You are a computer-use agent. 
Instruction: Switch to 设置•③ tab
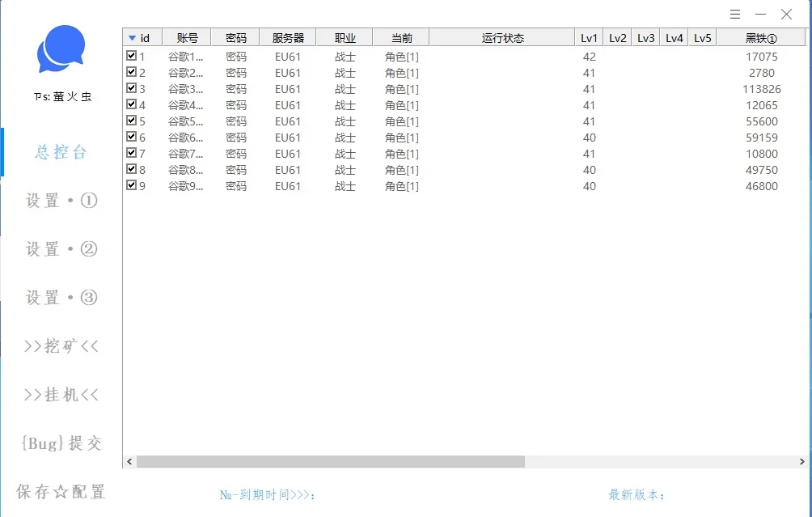coord(61,298)
